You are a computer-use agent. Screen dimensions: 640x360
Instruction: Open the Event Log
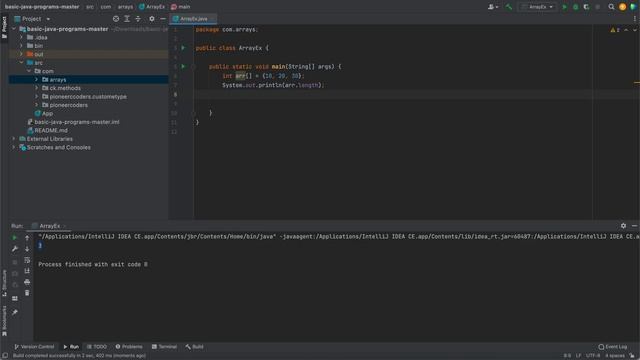[613, 347]
